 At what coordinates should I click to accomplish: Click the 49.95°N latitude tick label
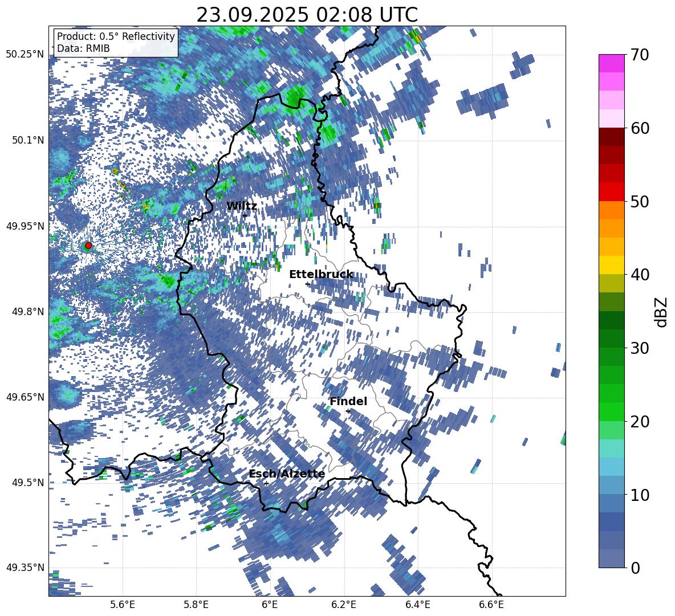tap(25, 226)
